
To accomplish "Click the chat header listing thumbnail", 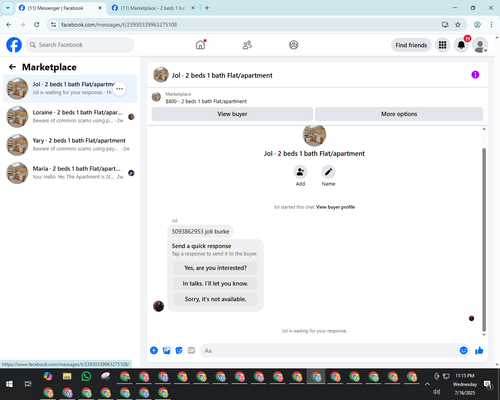I will (161, 75).
